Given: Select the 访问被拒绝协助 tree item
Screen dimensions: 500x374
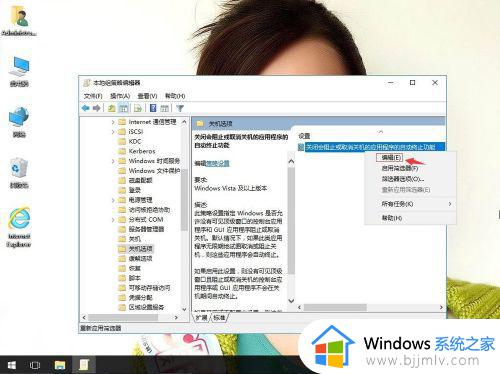Looking at the screenshot, I should [x=149, y=210].
